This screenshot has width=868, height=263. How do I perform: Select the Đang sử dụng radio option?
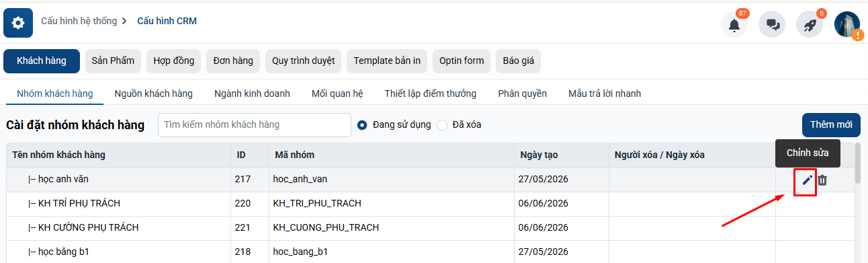(x=363, y=124)
